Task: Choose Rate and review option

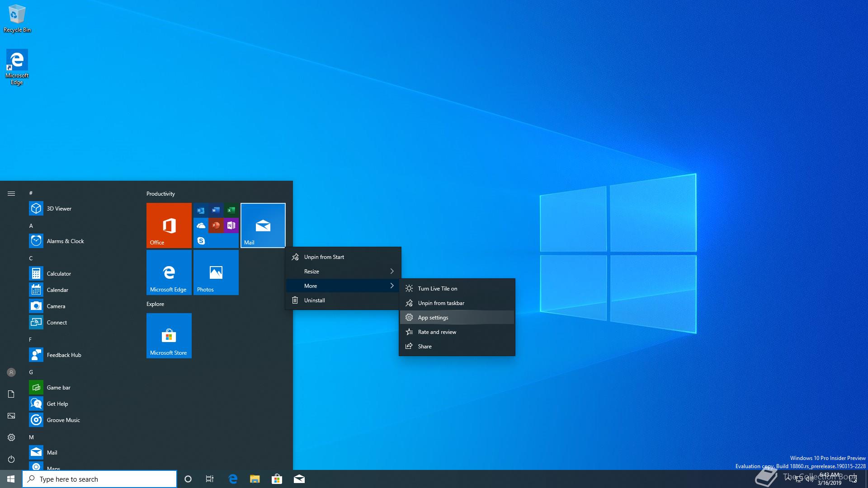Action: click(x=437, y=332)
